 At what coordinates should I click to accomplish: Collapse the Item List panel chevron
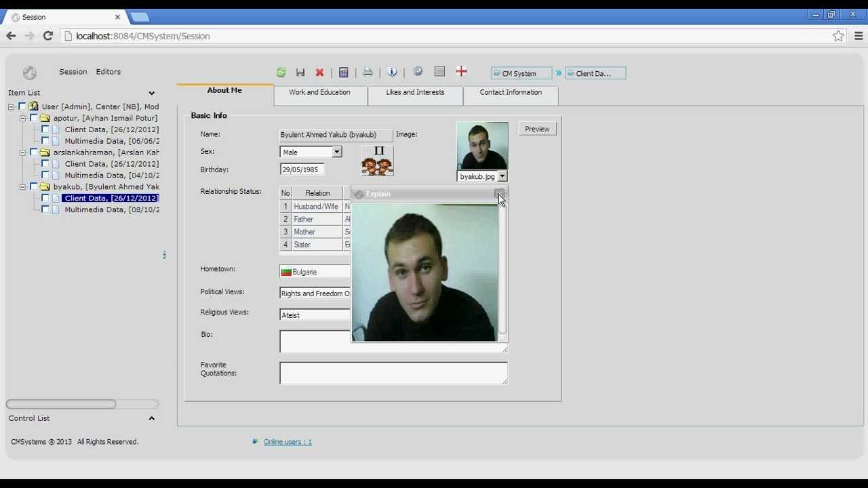tap(151, 93)
